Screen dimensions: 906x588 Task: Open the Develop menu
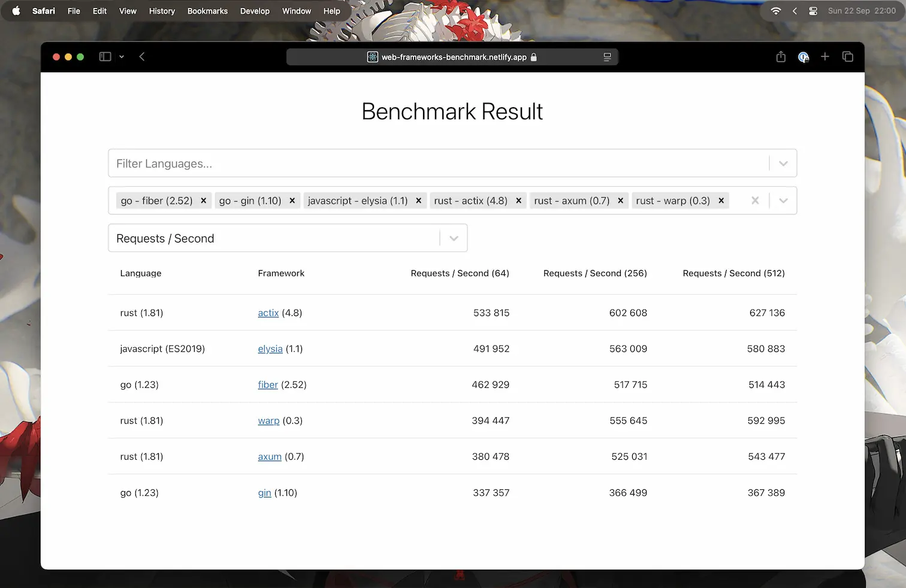point(255,11)
